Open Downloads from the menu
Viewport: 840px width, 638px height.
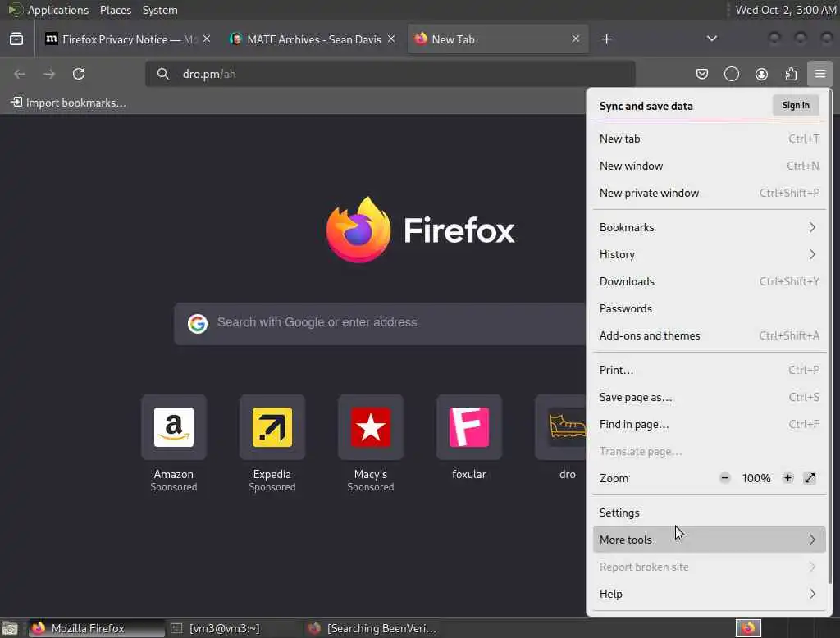tap(710, 281)
